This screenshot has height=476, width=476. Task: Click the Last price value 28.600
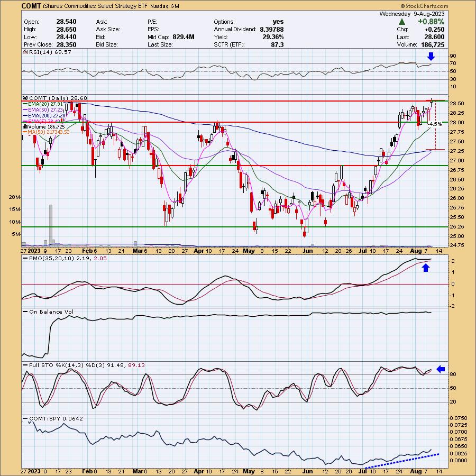click(x=434, y=36)
